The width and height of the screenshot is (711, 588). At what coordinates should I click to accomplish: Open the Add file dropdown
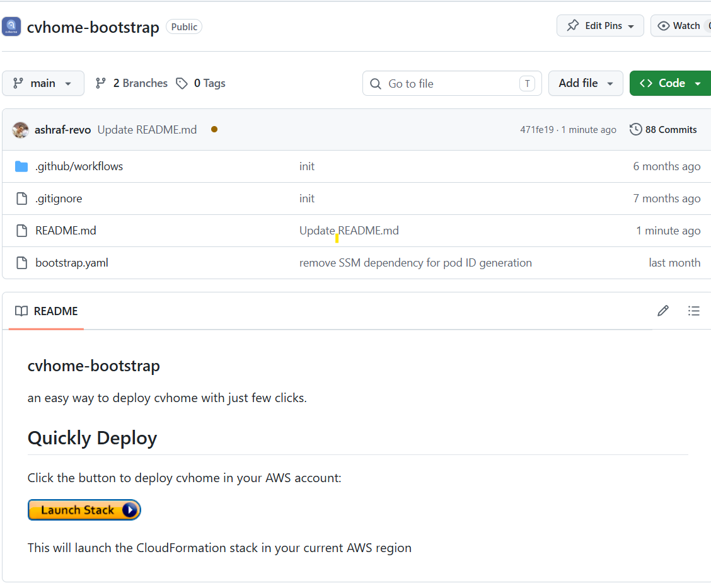coord(586,83)
